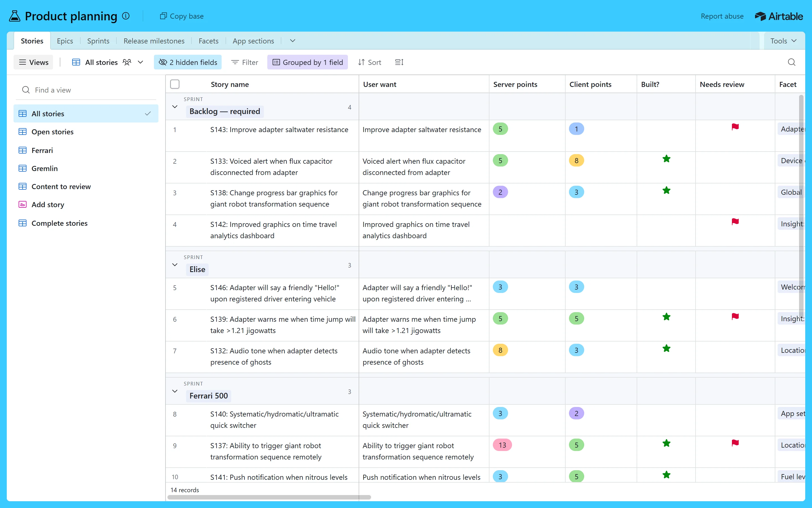The height and width of the screenshot is (508, 812).
Task: Click the pink 13 server points badge
Action: pyautogui.click(x=502, y=445)
